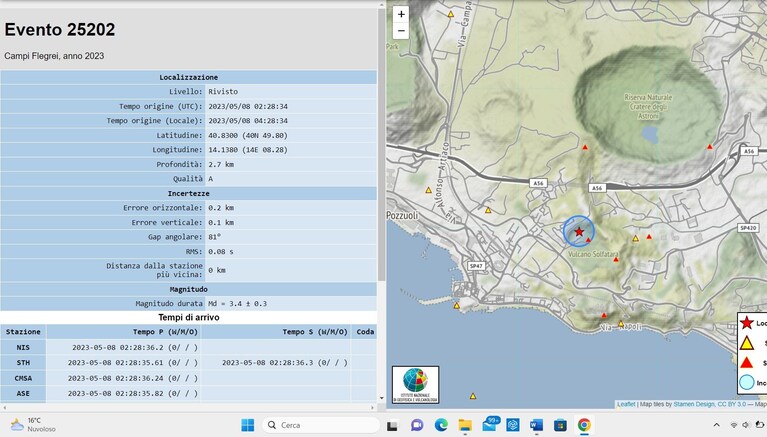Open Microsoft Edge from taskbar
This screenshot has height=437, width=767.
pos(441,425)
